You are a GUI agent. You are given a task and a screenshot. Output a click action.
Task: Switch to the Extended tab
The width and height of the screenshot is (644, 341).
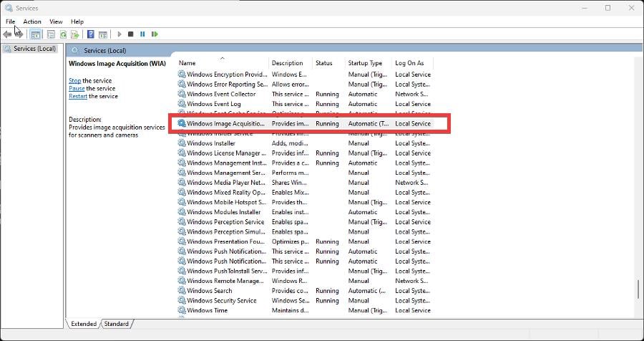(x=84, y=324)
